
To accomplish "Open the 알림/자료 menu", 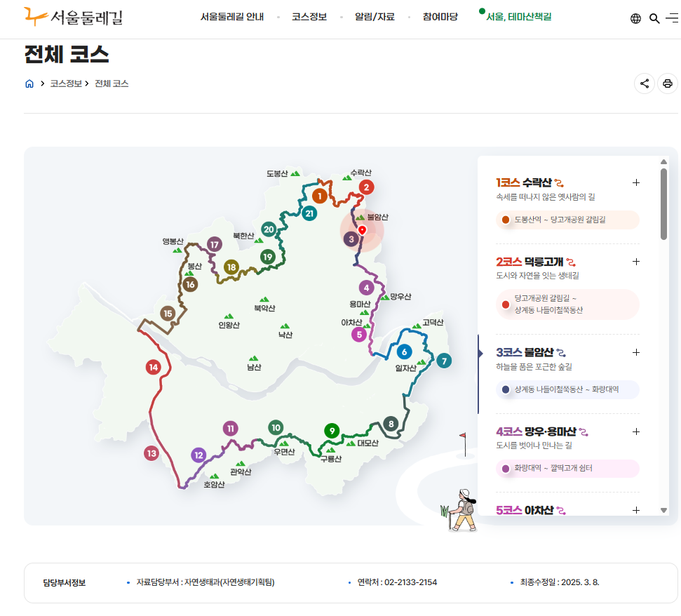I will tap(375, 17).
